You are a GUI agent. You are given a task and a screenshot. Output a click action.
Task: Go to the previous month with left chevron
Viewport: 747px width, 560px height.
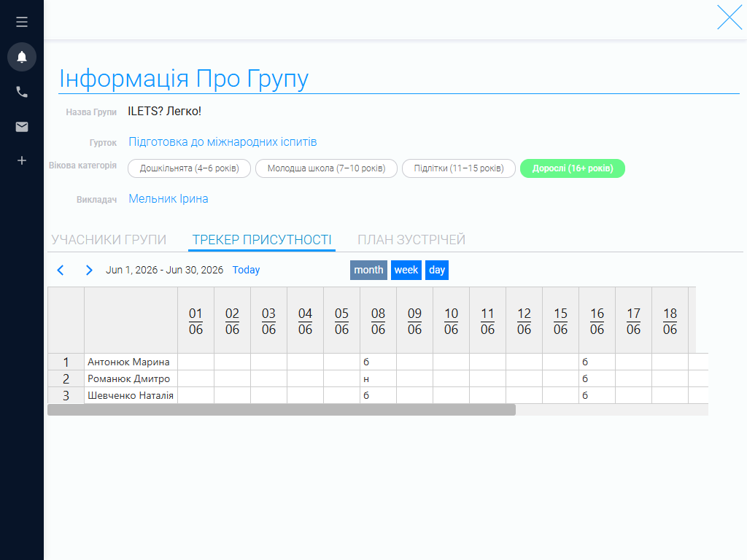click(61, 270)
